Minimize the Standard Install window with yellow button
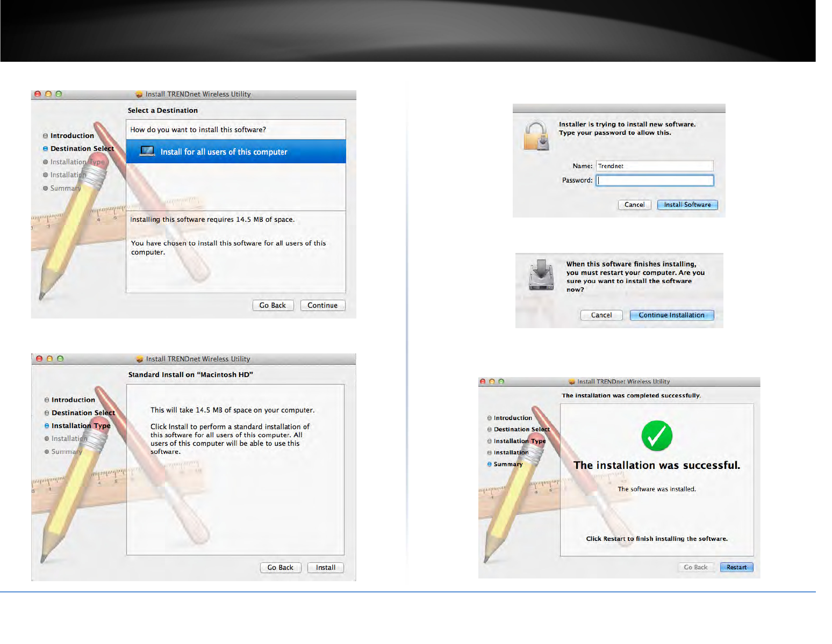832x644 pixels. 49,359
